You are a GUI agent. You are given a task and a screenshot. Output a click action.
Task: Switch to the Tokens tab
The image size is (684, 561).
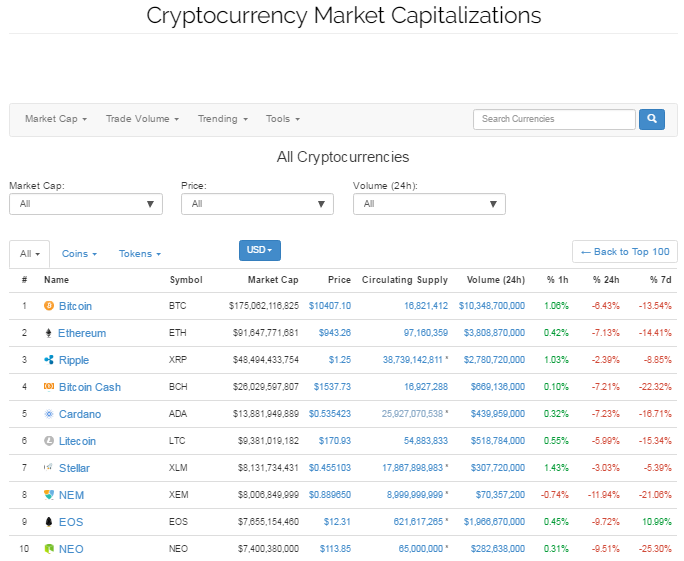click(139, 254)
